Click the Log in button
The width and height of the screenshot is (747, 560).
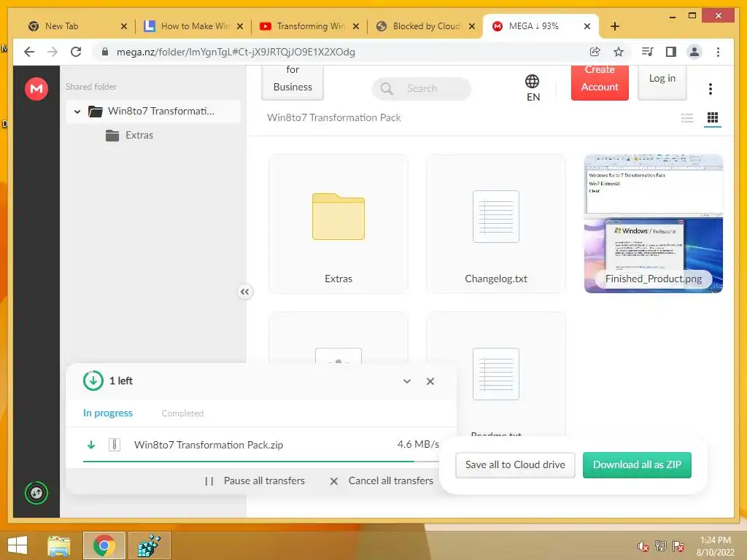(x=662, y=82)
